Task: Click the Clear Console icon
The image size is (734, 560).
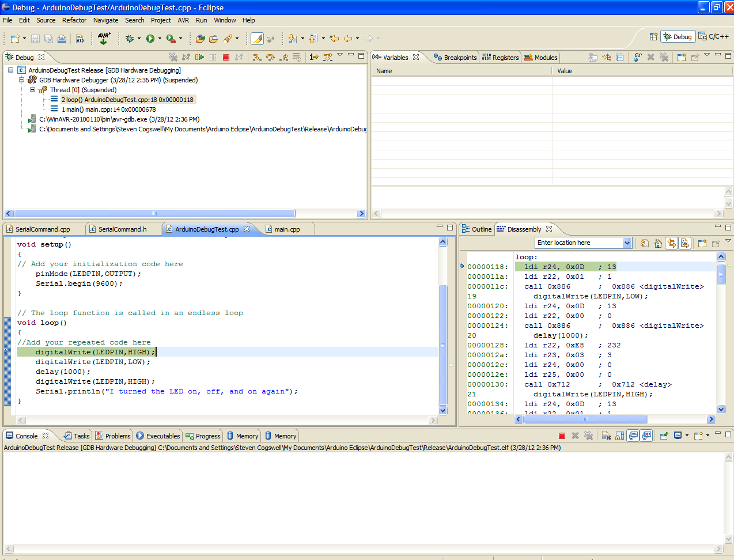Action: click(606, 436)
